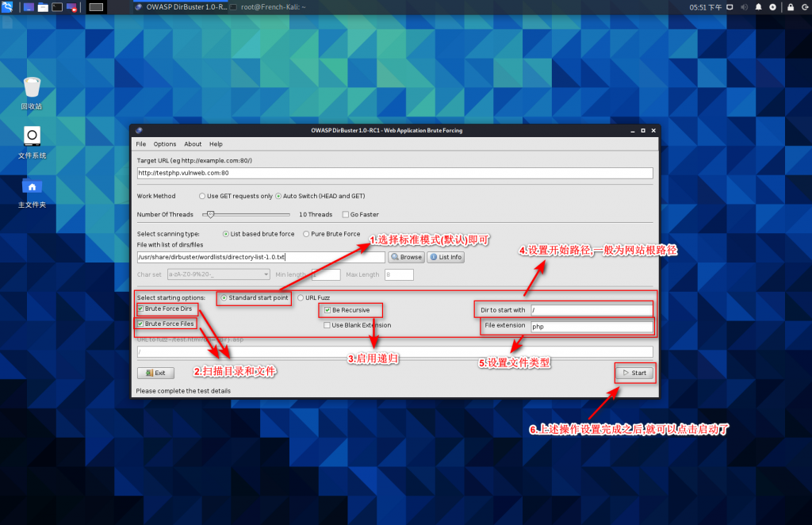Select the URL Fuzz option
Viewport: 812px width, 525px height.
[x=313, y=297]
